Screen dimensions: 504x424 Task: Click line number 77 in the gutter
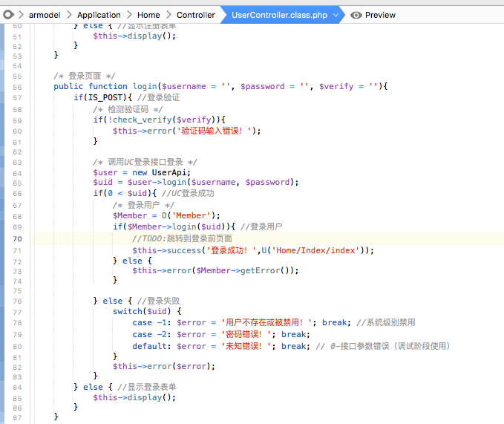click(x=17, y=312)
